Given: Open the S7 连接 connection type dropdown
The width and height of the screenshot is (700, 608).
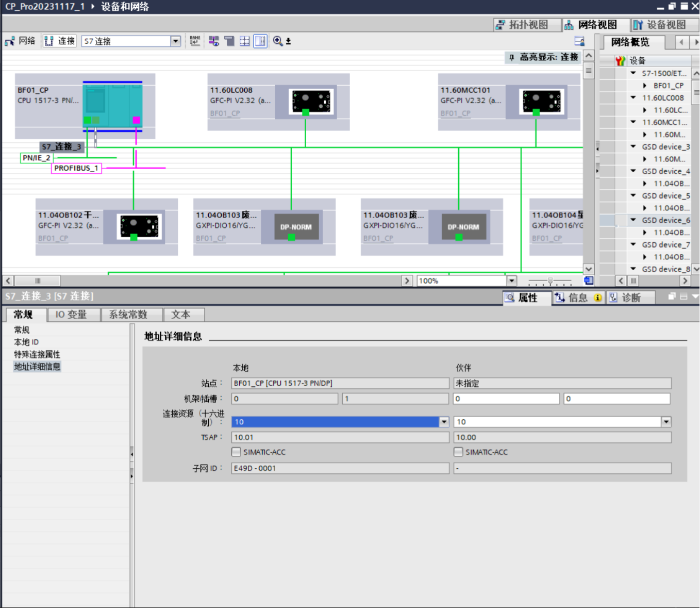Looking at the screenshot, I should [x=176, y=41].
